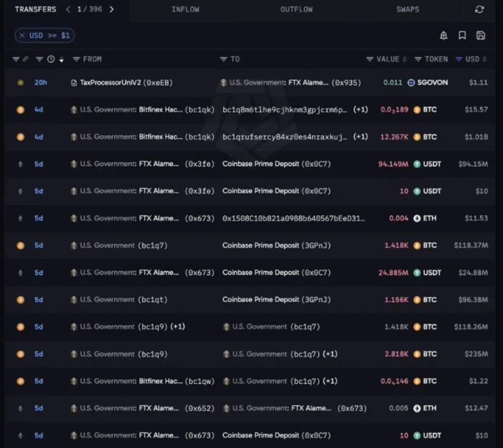
Task: Click the $1.01B USD amount
Action: 476,137
